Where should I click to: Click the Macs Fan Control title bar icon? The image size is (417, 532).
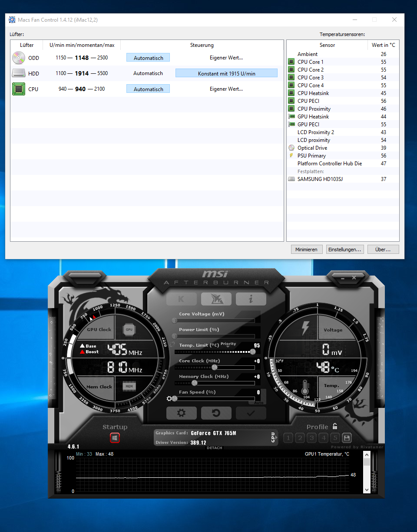[12, 20]
